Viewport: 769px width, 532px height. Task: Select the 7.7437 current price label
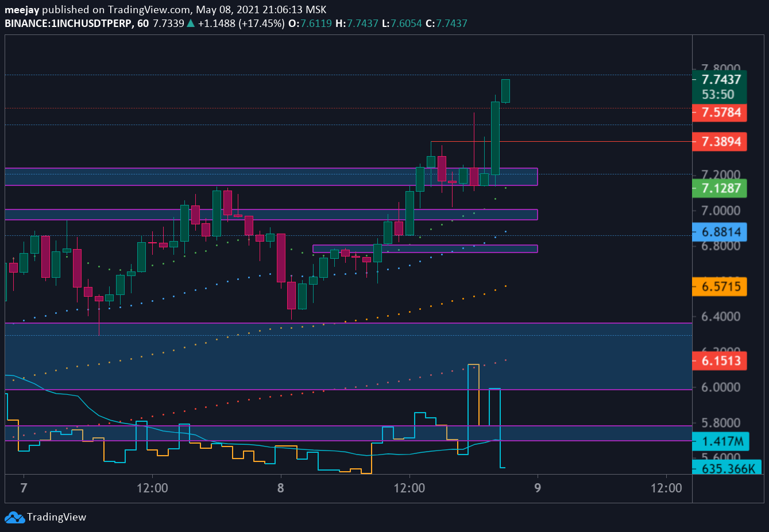[x=721, y=80]
